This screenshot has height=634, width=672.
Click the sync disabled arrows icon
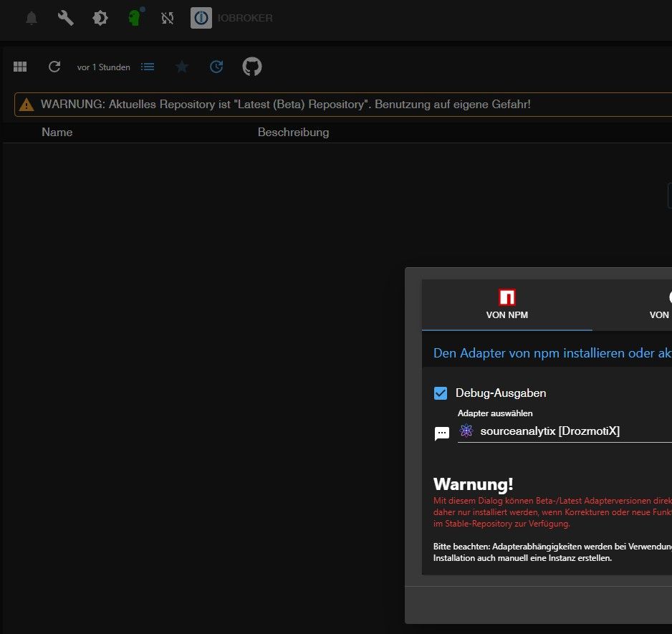tap(168, 18)
